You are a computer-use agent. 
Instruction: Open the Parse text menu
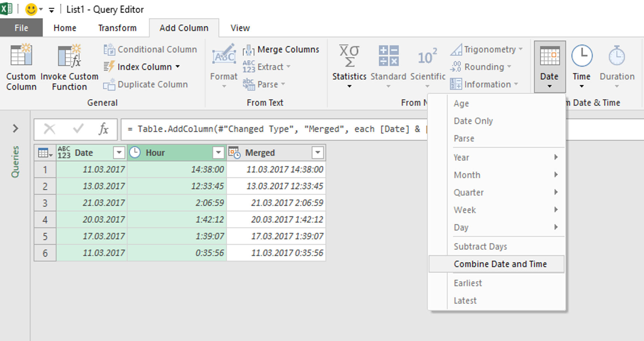[x=264, y=85]
